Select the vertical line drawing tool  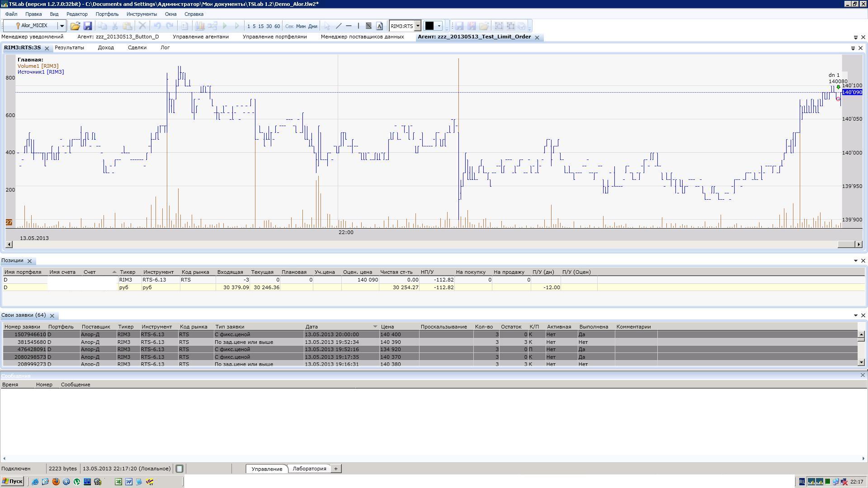coord(359,26)
